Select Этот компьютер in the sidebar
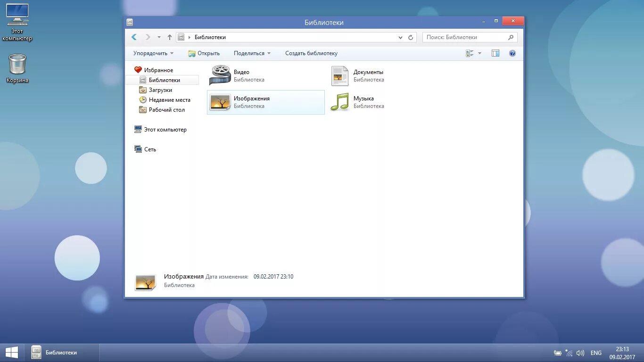644x362 pixels. point(166,129)
